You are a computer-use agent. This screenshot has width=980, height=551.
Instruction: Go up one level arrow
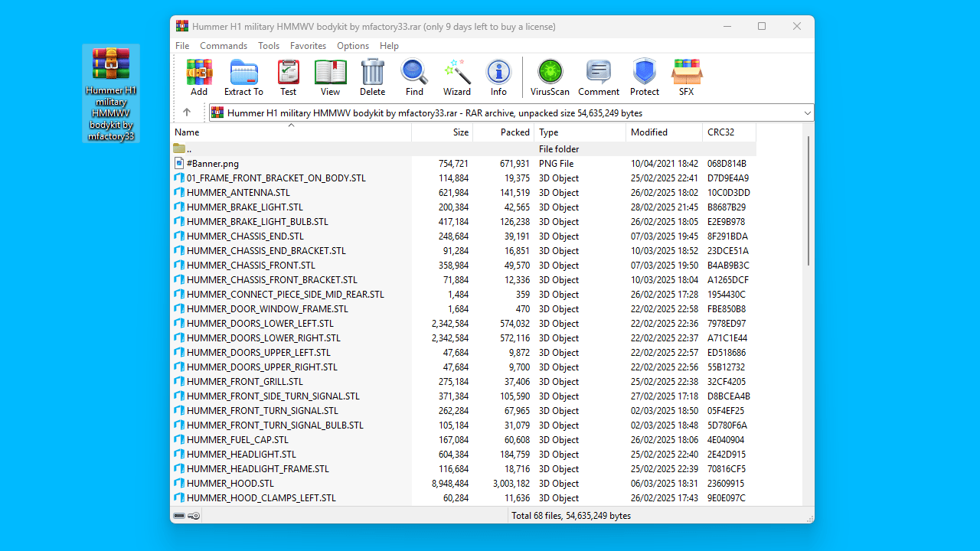[x=187, y=112]
